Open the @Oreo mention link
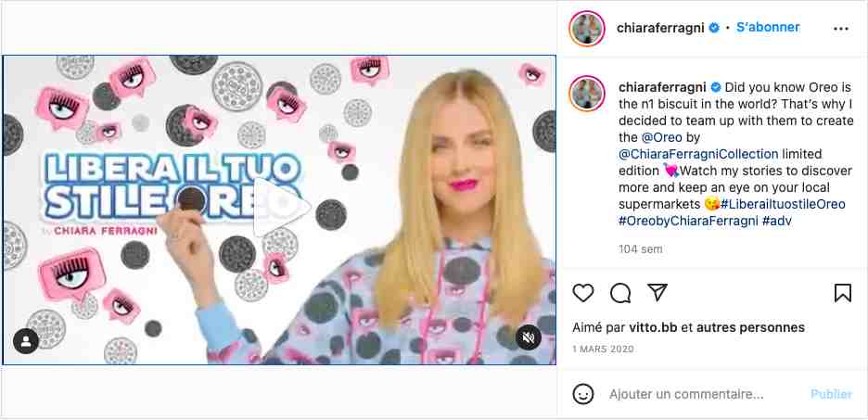Screen dimensions: 868x420 [x=661, y=136]
